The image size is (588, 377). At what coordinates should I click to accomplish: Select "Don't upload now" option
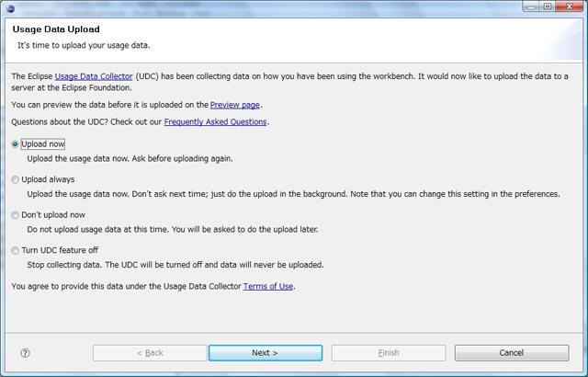point(15,215)
